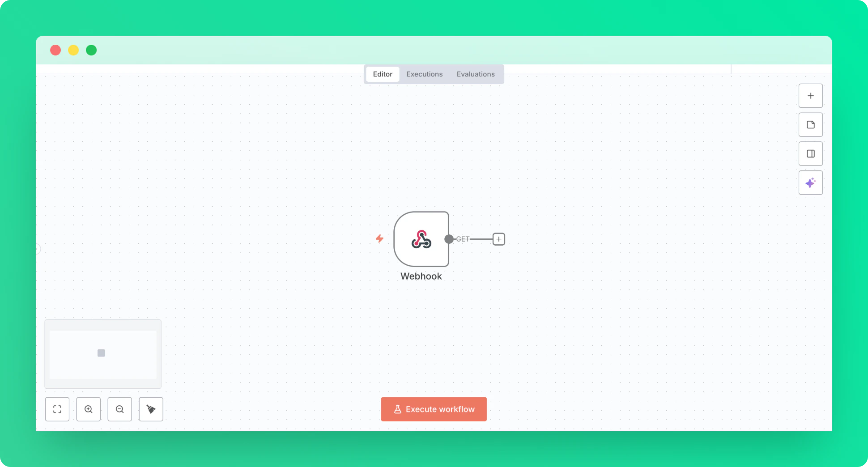The width and height of the screenshot is (868, 467).
Task: Zoom in on the canvas
Action: click(89, 409)
